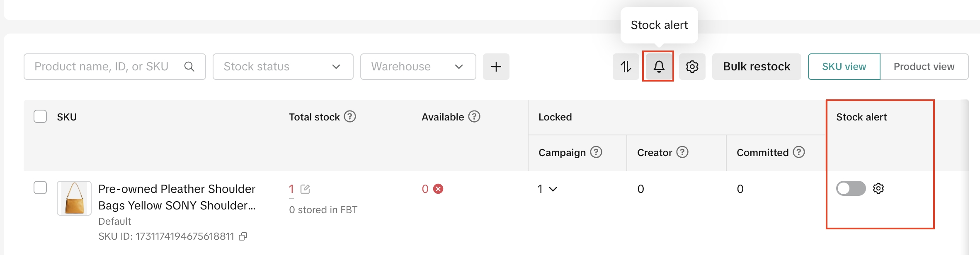Expand the Campaign locked quantity chevron
This screenshot has height=255, width=980.
(x=553, y=189)
